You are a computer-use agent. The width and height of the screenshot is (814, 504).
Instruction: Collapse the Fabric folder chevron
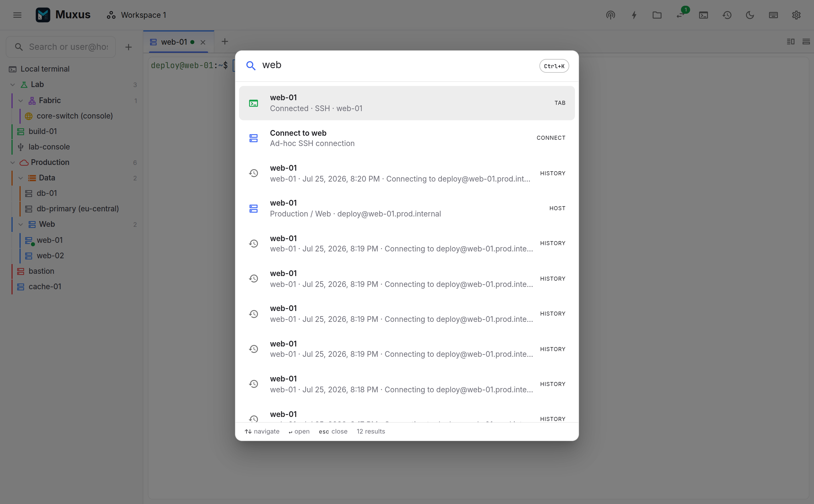click(21, 101)
